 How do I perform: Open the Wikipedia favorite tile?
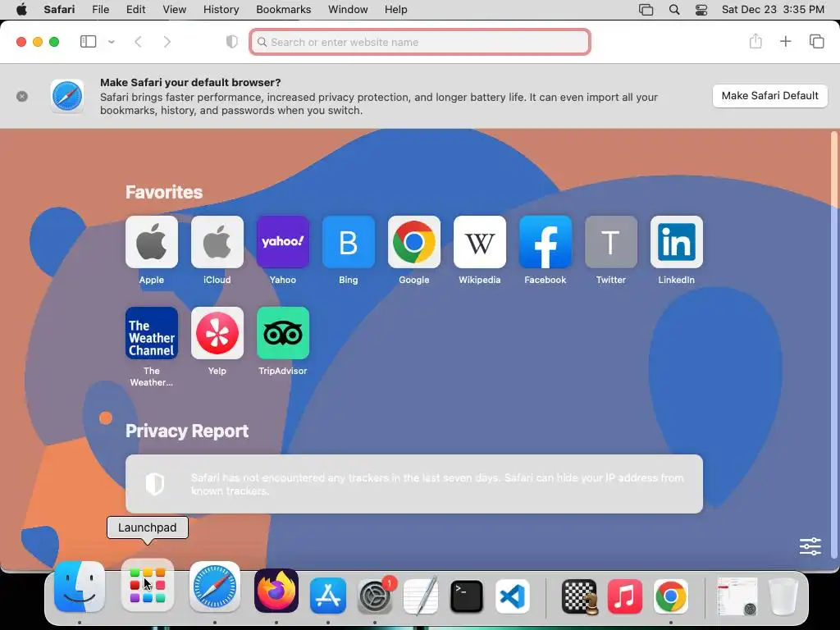click(x=479, y=242)
